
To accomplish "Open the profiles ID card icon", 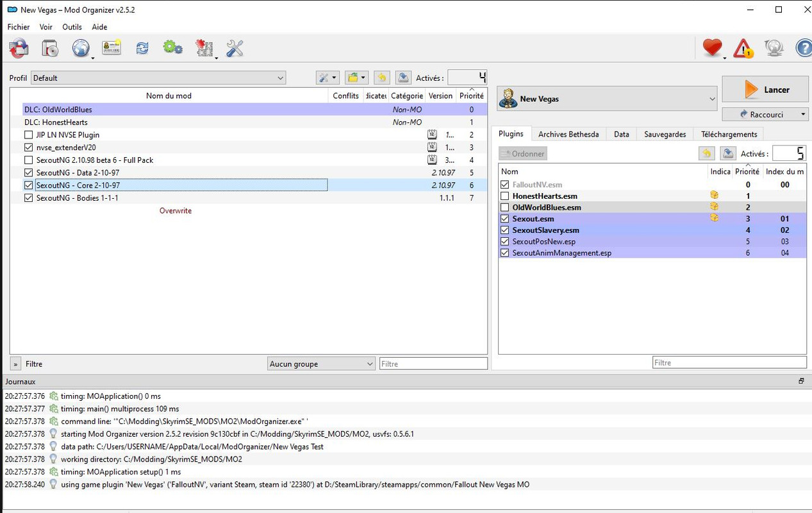I will tap(112, 48).
